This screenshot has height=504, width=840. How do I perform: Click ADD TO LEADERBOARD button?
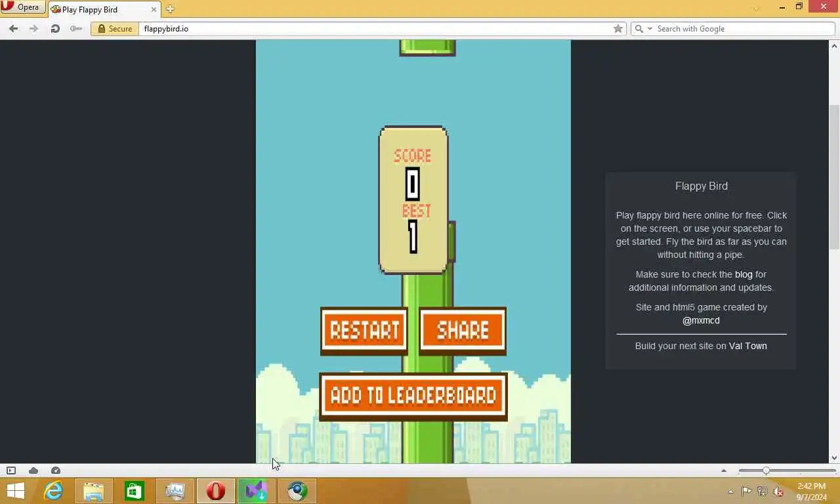coord(413,396)
